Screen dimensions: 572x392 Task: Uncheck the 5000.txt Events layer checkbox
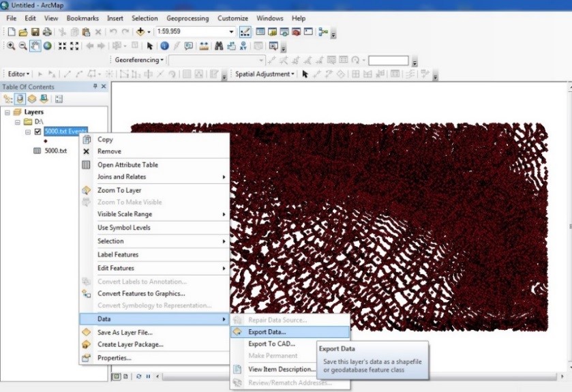coord(37,132)
